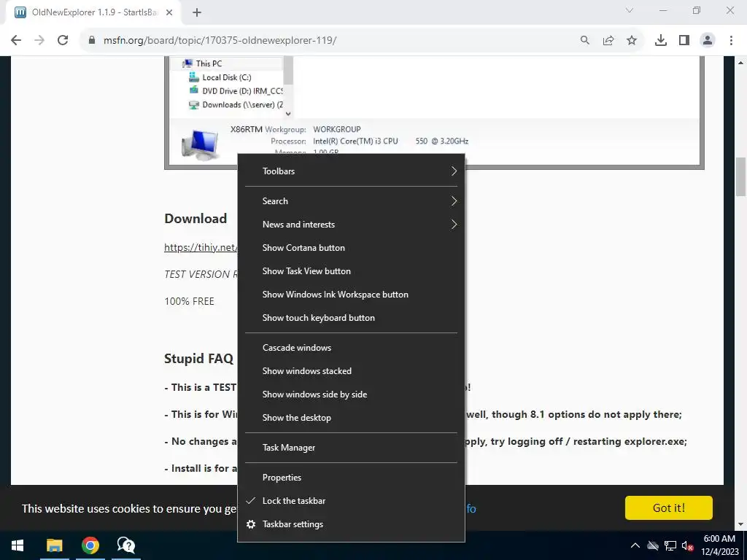Screen dimensions: 747x560
Task: Open the tihiy.net download link
Action: [201, 247]
